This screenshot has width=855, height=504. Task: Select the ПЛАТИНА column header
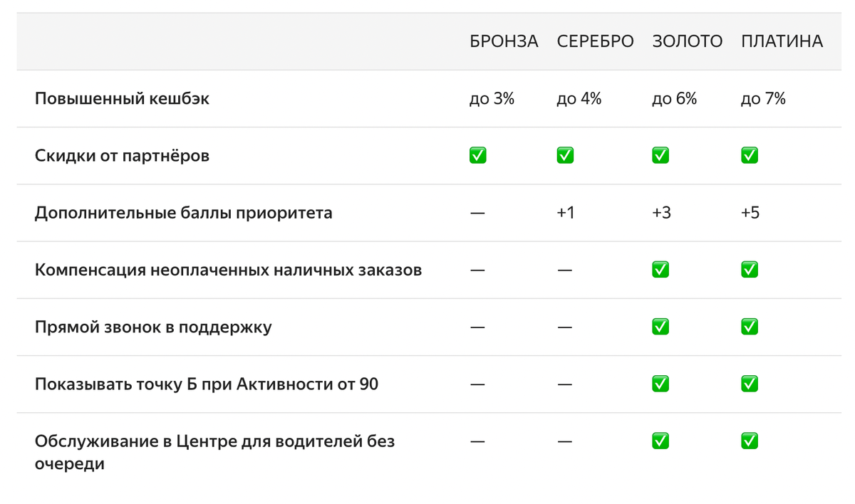point(782,41)
